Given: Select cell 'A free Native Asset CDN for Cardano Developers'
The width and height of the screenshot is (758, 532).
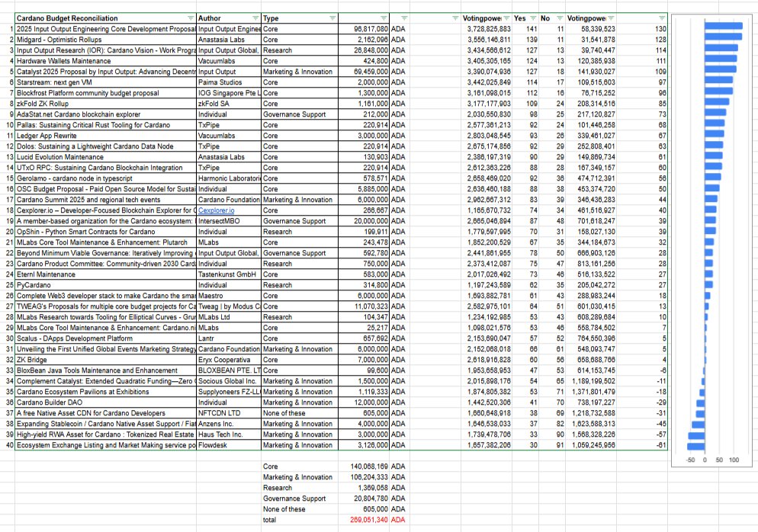Looking at the screenshot, I should coord(105,413).
